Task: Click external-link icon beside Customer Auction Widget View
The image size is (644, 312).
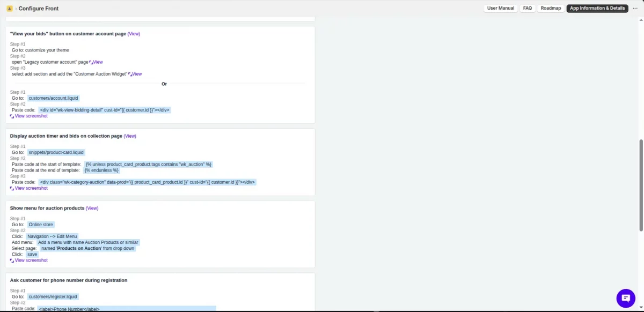Action: click(130, 74)
